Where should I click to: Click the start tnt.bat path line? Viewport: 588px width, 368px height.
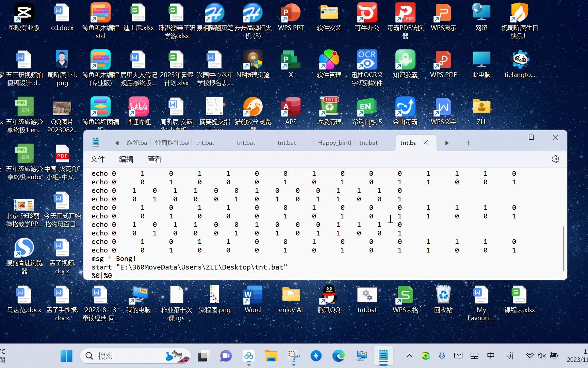[189, 267]
